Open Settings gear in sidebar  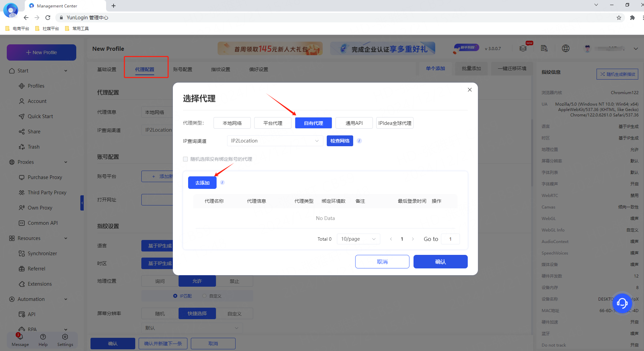65,337
